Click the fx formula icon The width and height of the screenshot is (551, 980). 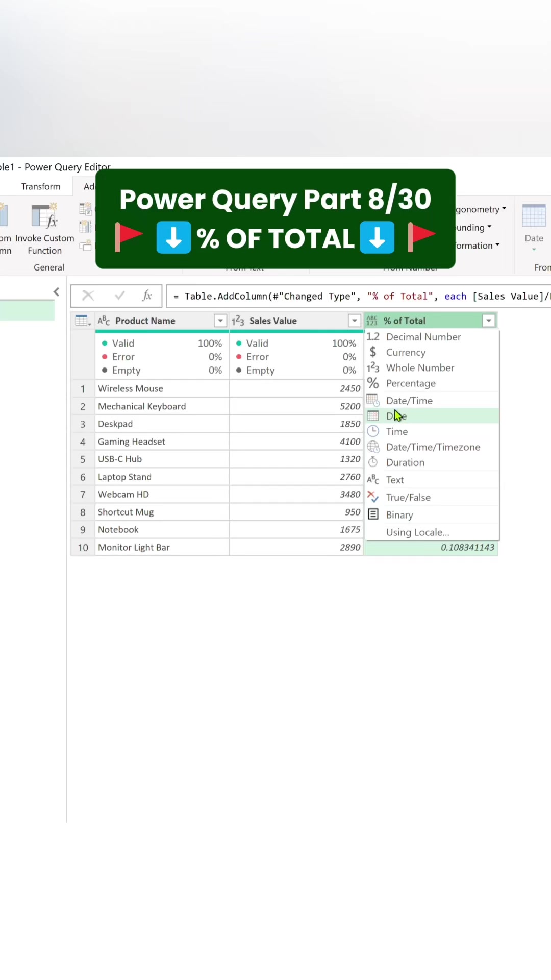[147, 296]
